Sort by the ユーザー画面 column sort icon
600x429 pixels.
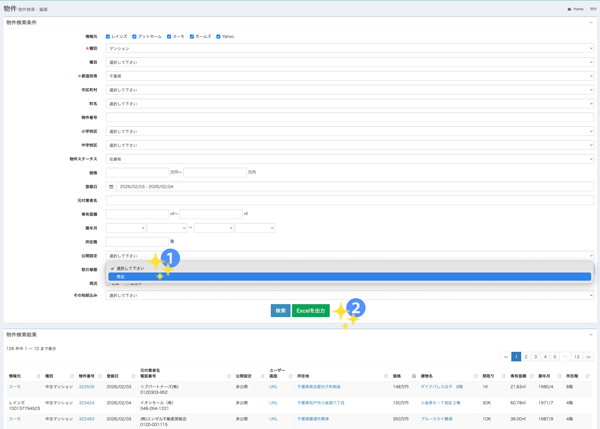(x=290, y=376)
